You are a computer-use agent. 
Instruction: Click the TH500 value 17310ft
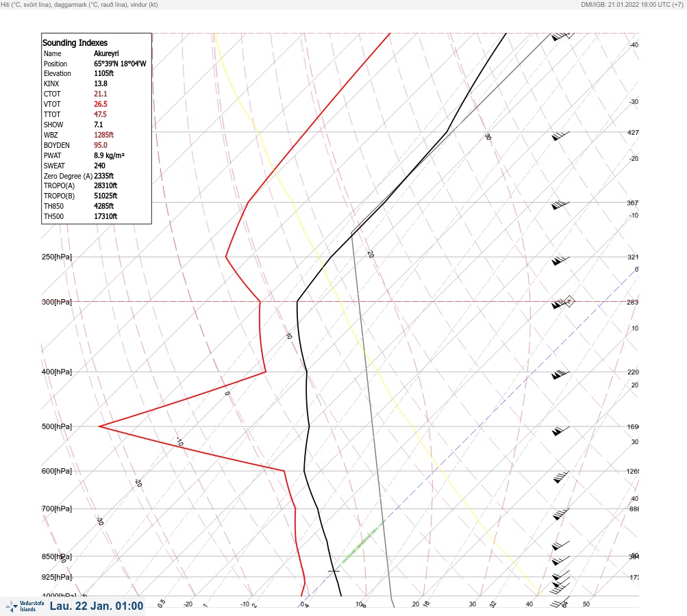(x=105, y=216)
